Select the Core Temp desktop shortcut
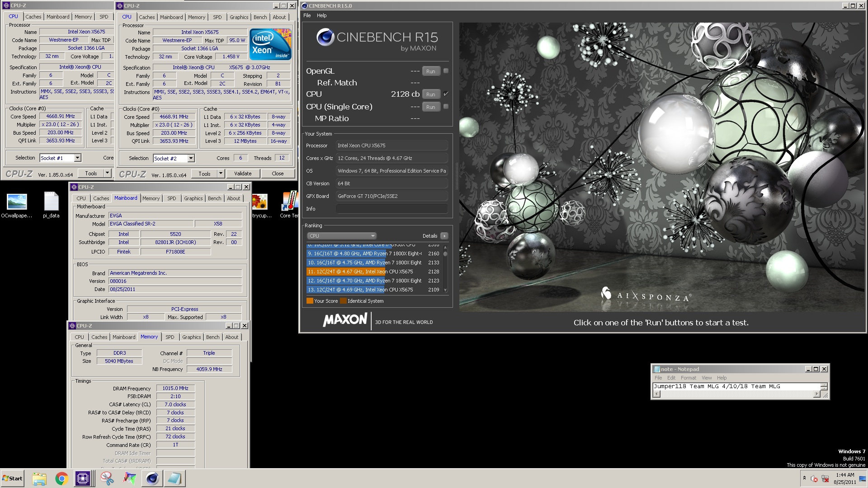868x488 pixels. [288, 206]
